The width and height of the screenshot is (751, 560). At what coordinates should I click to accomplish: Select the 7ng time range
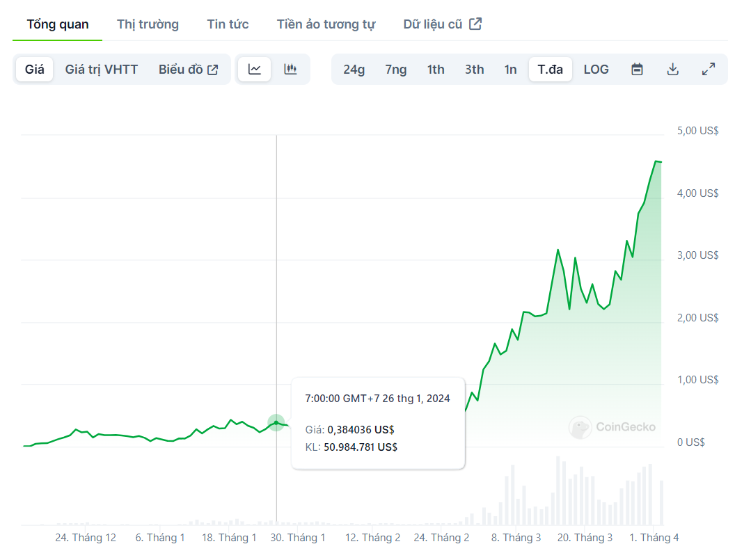coord(395,70)
